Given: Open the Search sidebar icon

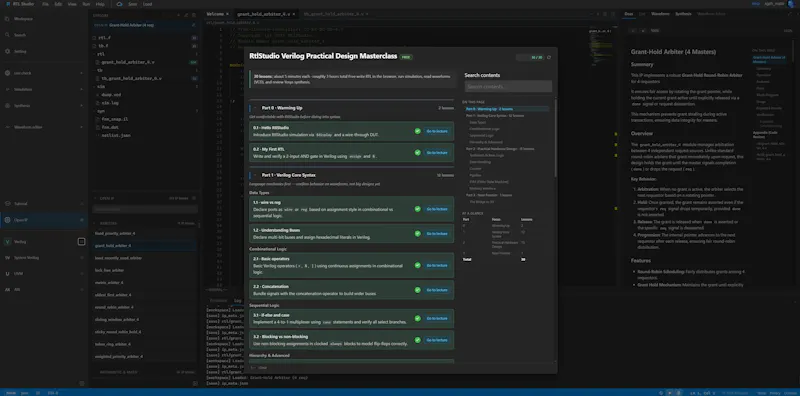Looking at the screenshot, I should coord(7,35).
